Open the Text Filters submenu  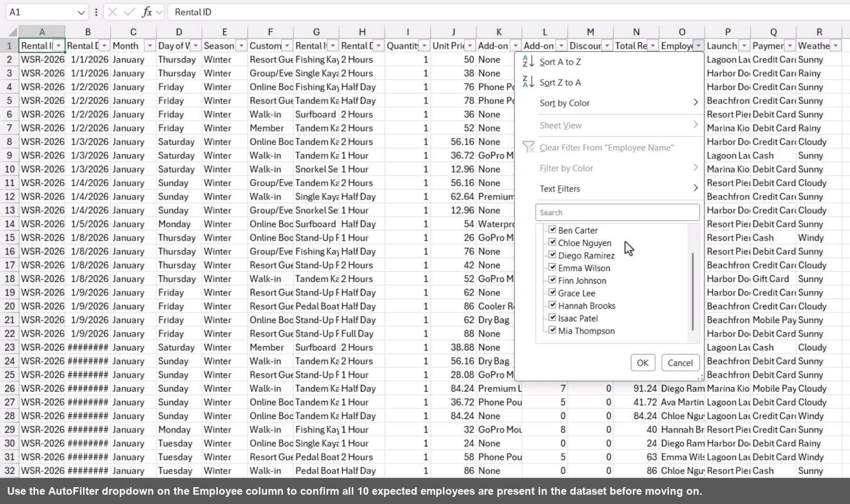[611, 189]
